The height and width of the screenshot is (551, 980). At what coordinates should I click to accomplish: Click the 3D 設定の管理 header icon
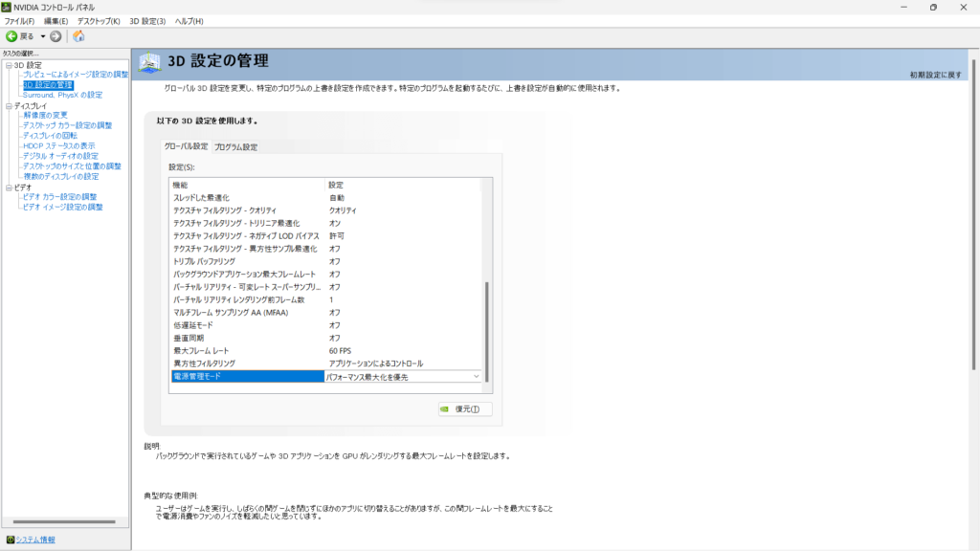149,62
